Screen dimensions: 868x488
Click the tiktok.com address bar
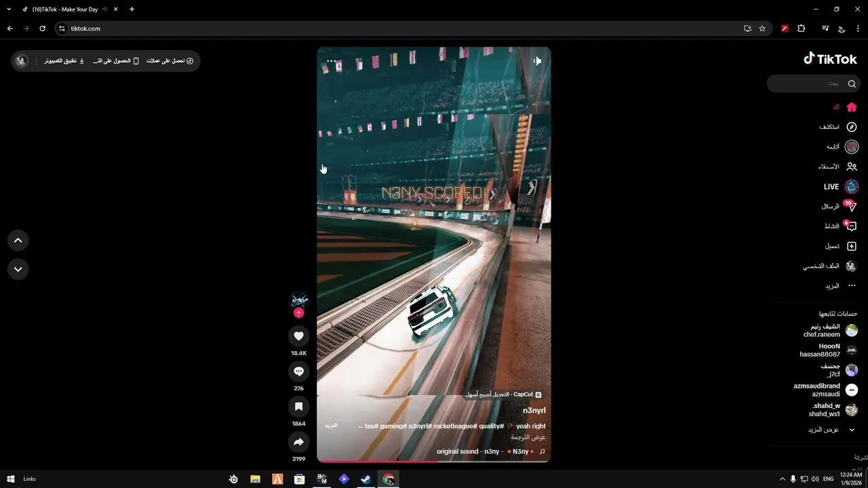(x=400, y=28)
